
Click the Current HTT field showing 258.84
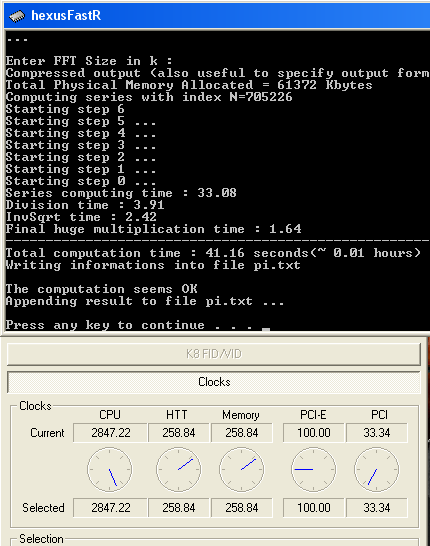pos(179,433)
